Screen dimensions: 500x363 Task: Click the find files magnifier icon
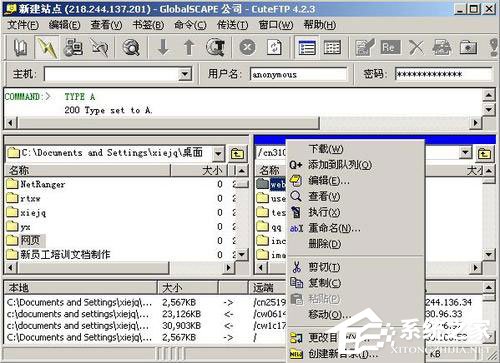click(131, 47)
